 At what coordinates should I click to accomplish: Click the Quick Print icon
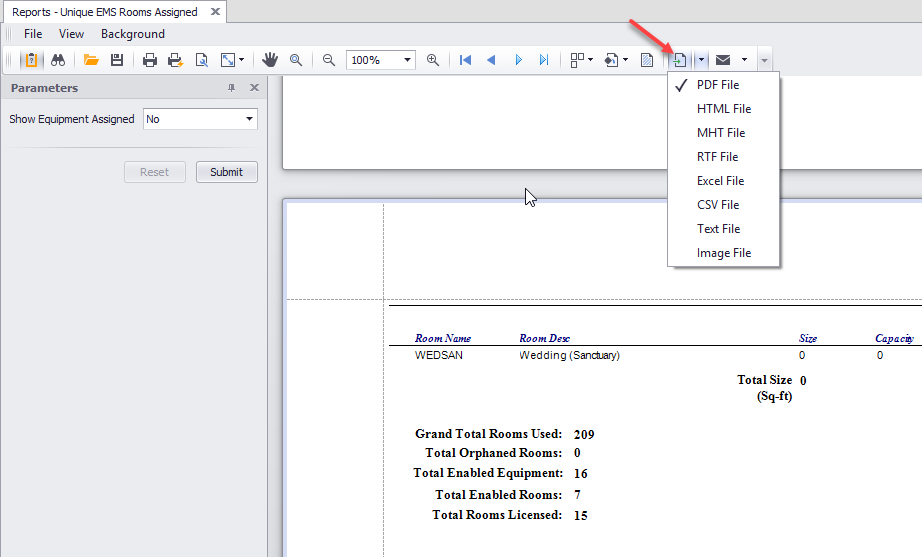(175, 60)
